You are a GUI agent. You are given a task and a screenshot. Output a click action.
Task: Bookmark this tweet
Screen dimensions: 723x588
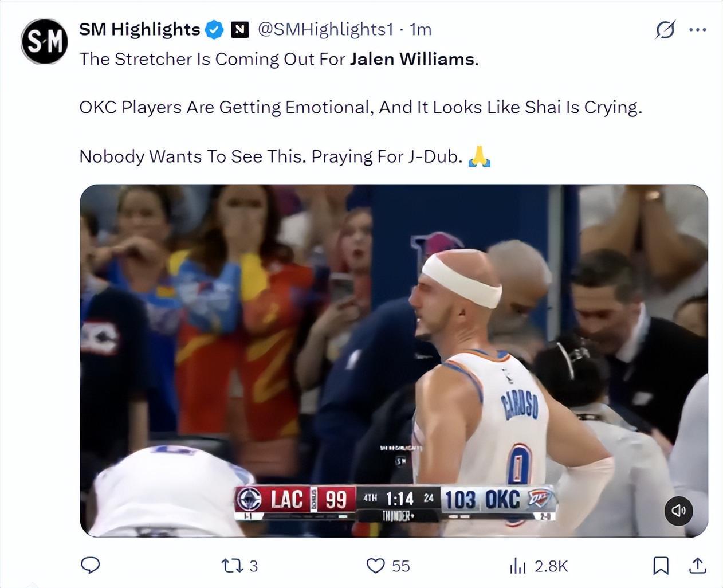[x=661, y=566]
